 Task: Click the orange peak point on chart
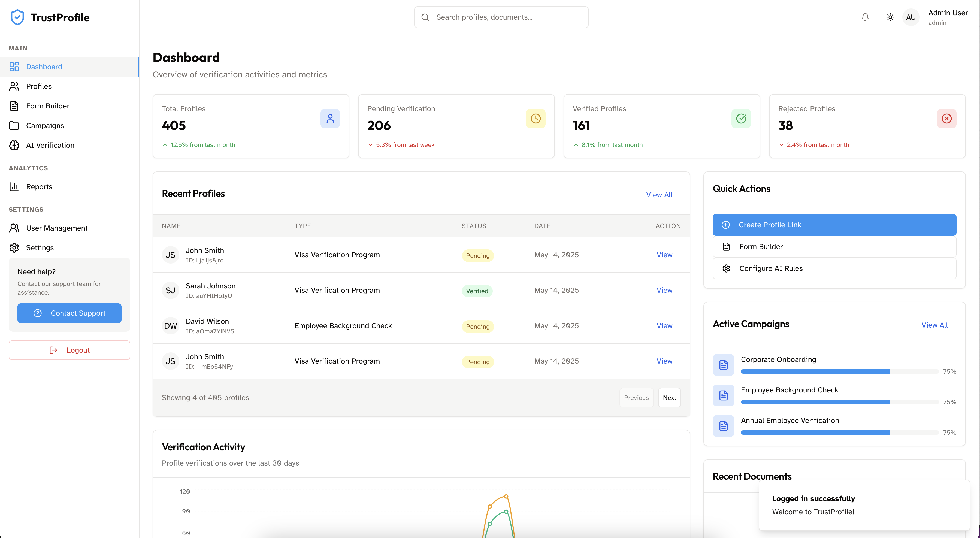click(x=506, y=496)
